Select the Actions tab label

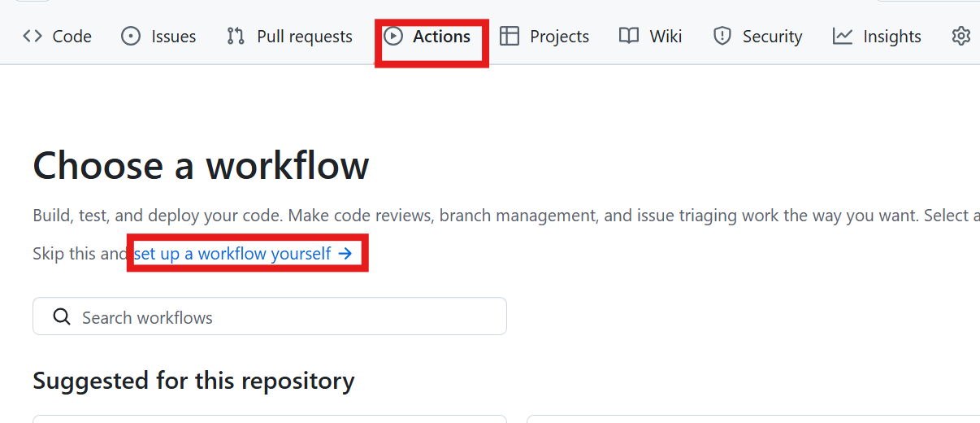(x=441, y=37)
